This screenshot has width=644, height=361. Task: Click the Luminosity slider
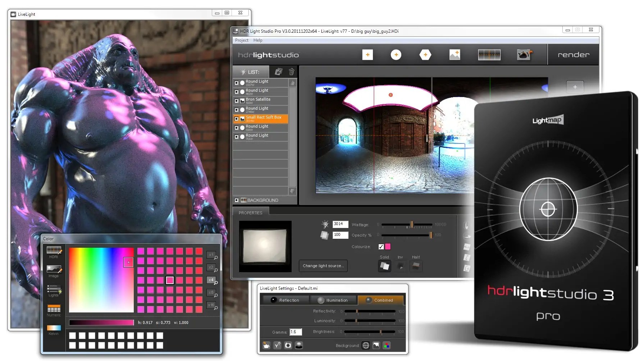pyautogui.click(x=370, y=321)
